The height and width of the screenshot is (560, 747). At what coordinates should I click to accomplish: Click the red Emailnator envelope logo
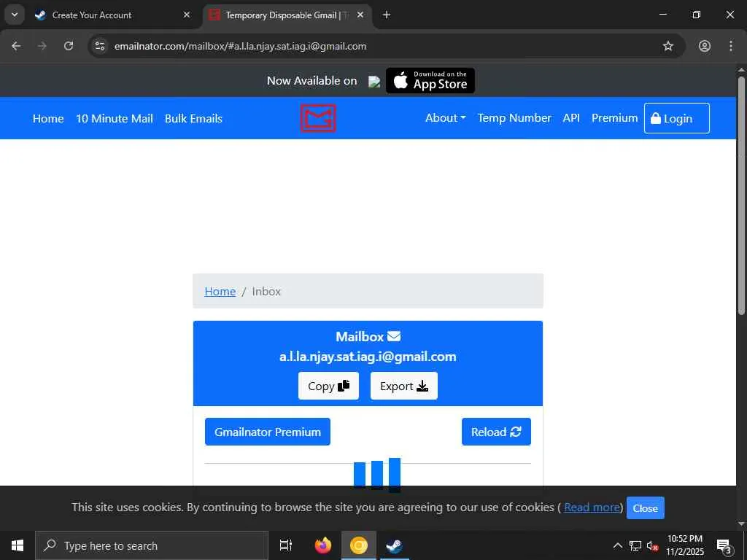coord(318,118)
